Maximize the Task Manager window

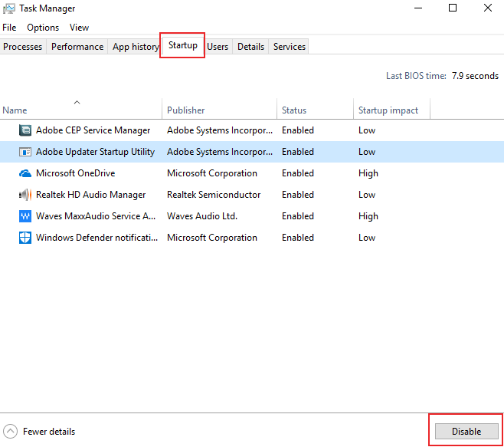point(453,8)
